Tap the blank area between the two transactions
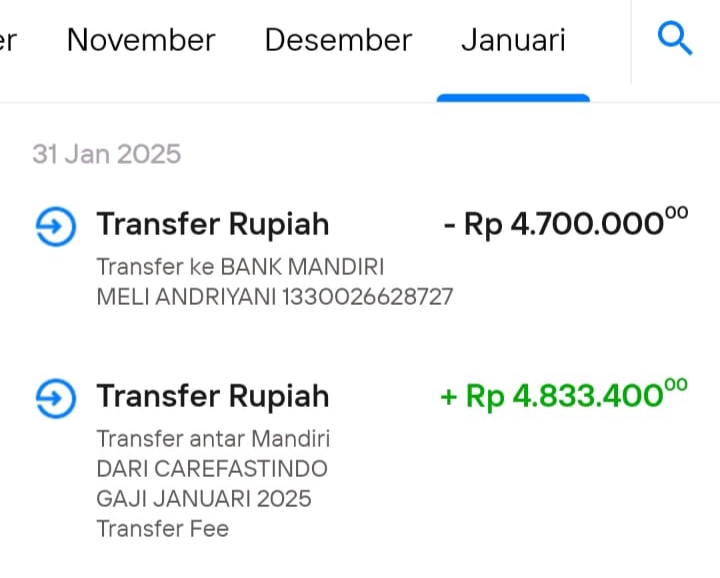Viewport: 720px width, 578px height. (360, 344)
